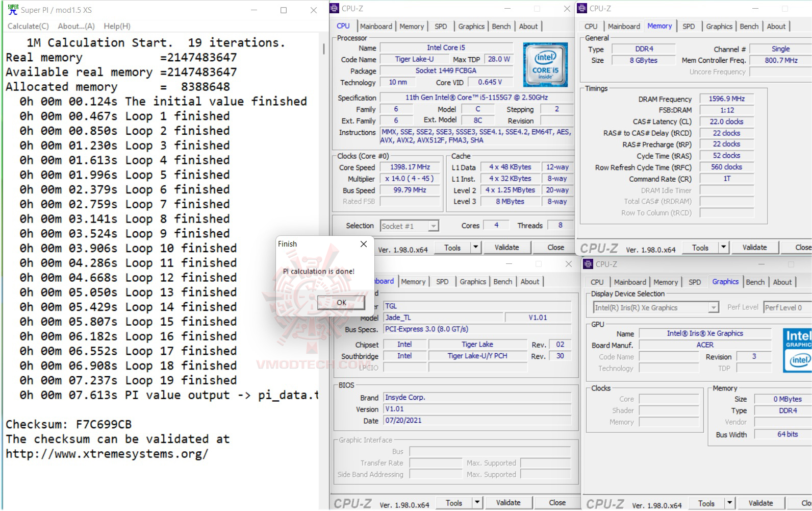Click Tools button in the Memory window

[700, 248]
